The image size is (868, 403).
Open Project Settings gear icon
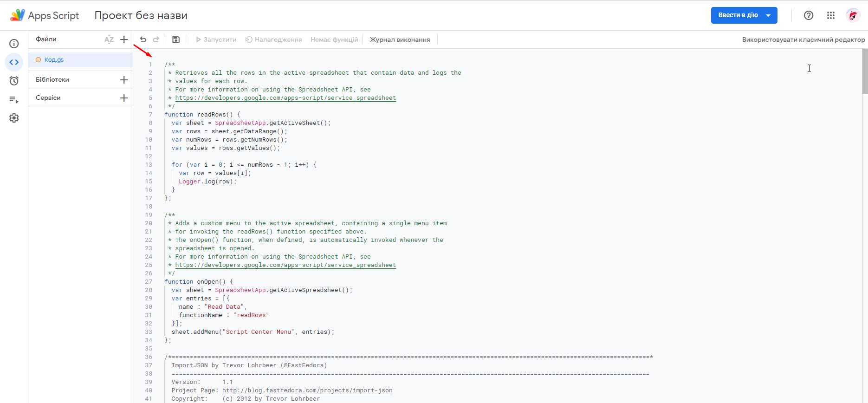pyautogui.click(x=14, y=118)
